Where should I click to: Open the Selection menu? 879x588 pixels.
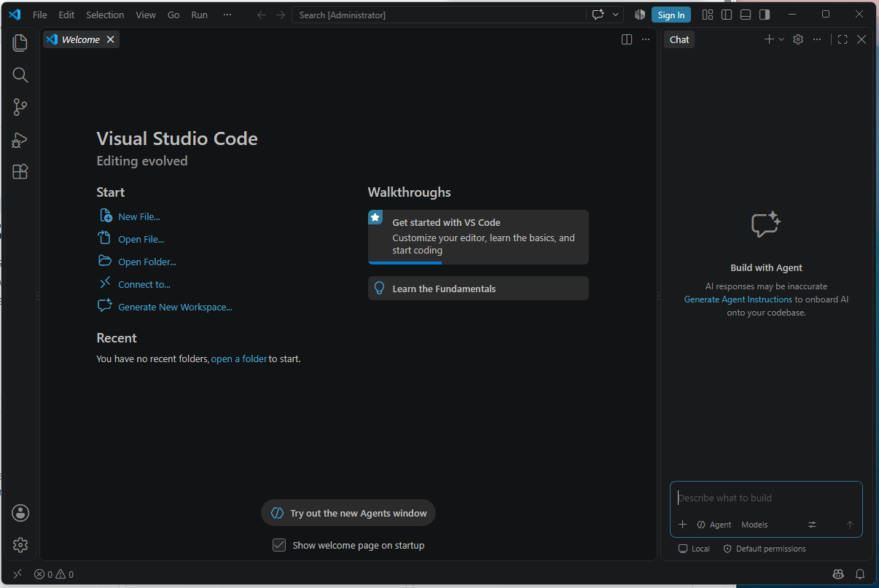tap(105, 15)
